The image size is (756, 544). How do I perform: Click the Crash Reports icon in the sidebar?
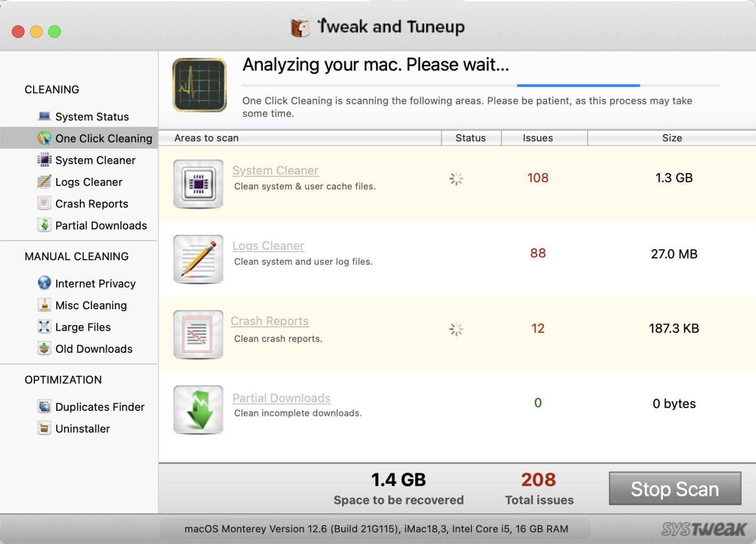[x=44, y=204]
